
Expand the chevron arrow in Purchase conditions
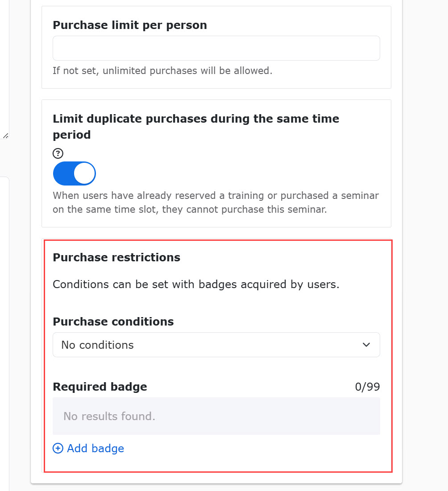tap(366, 345)
